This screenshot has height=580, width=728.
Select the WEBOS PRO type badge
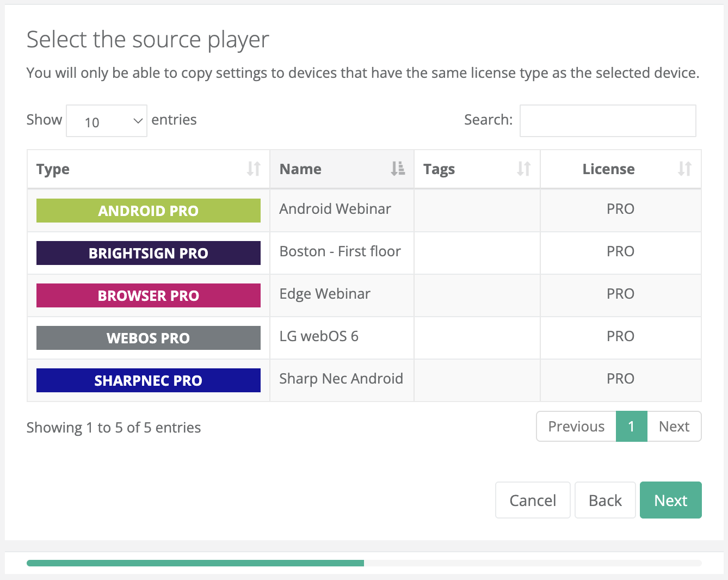(148, 338)
